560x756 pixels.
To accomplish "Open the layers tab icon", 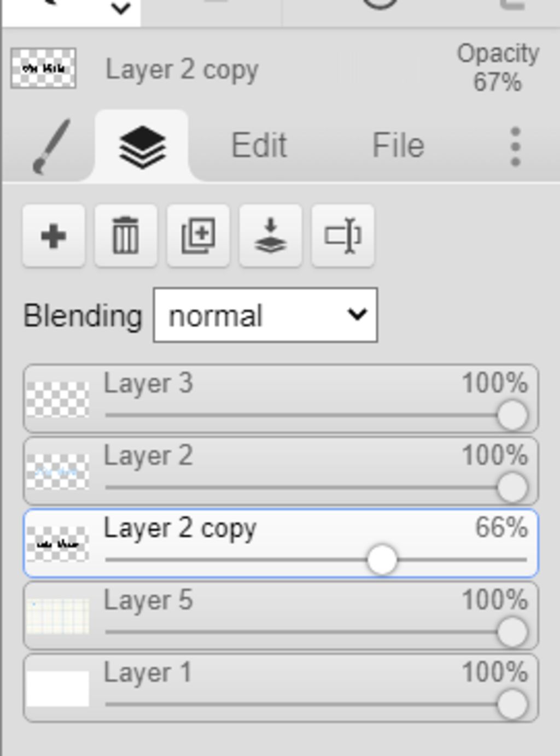I will point(142,146).
